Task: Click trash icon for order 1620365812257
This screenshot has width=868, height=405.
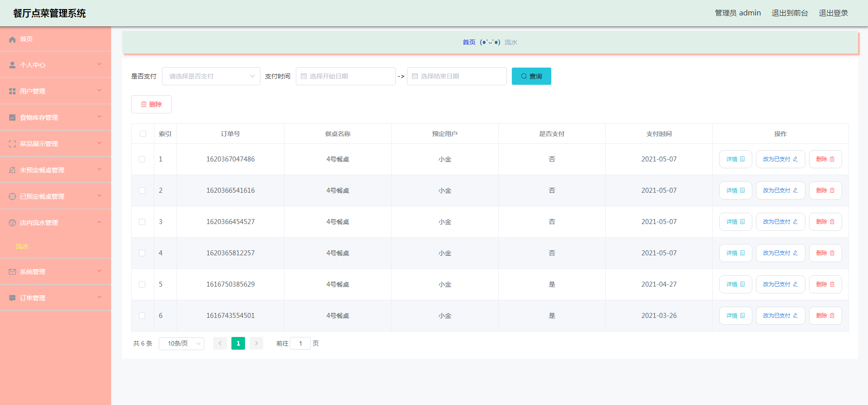Action: point(832,253)
